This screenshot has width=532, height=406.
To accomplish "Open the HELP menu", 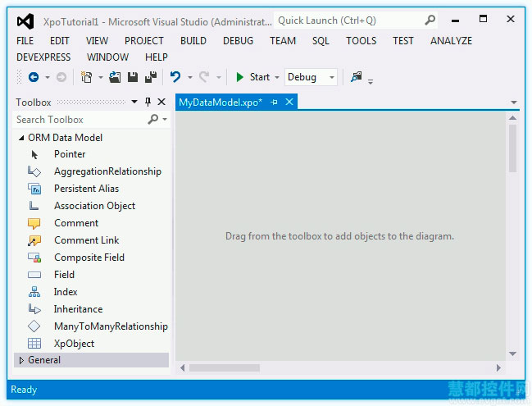I will click(156, 57).
